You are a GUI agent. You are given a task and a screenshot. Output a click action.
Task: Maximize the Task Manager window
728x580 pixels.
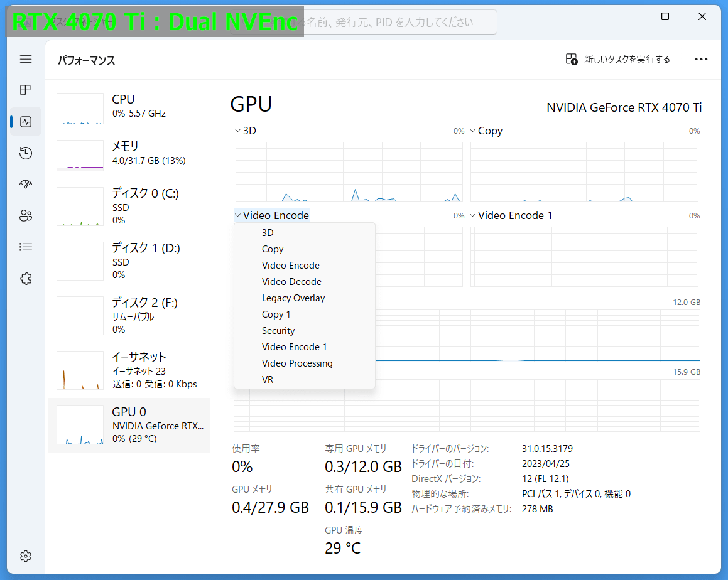(665, 17)
